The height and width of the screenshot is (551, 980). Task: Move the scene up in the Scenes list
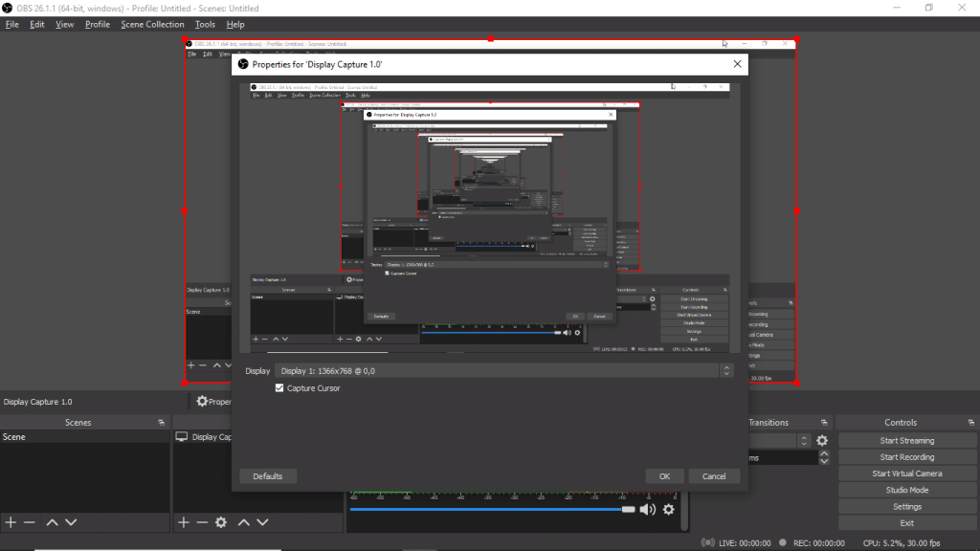(x=53, y=522)
